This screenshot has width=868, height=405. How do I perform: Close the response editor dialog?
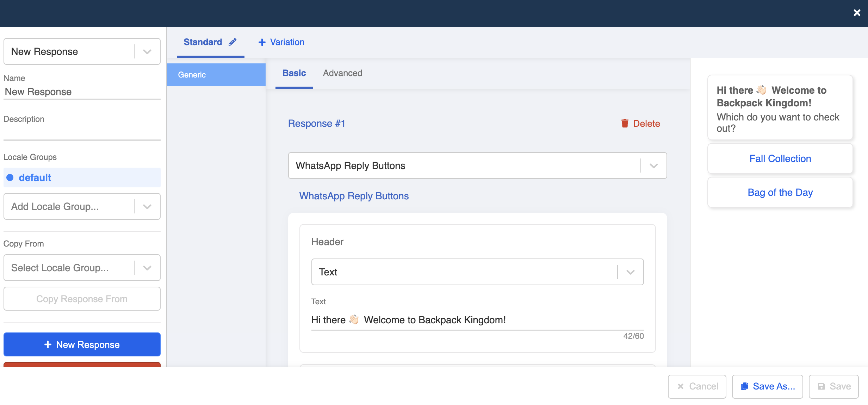857,13
